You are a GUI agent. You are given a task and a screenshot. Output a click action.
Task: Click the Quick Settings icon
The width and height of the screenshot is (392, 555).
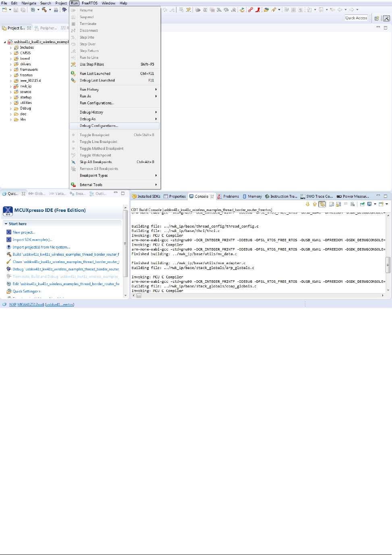[9, 291]
